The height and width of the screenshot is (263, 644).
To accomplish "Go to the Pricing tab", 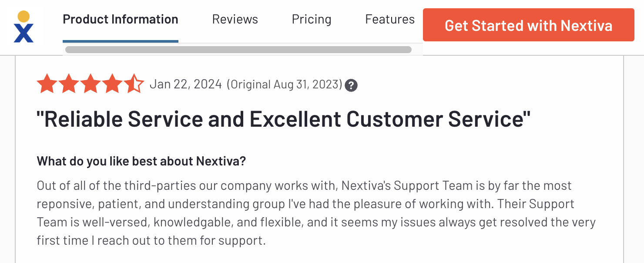I will click(312, 20).
